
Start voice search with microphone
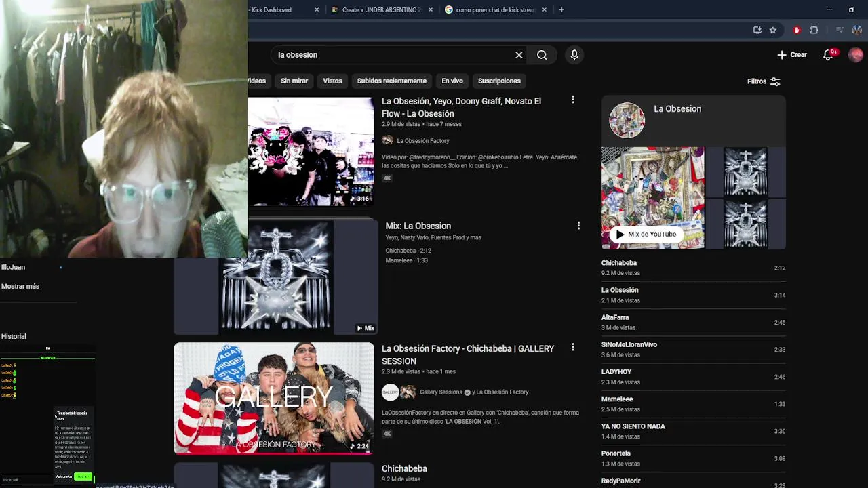(574, 55)
